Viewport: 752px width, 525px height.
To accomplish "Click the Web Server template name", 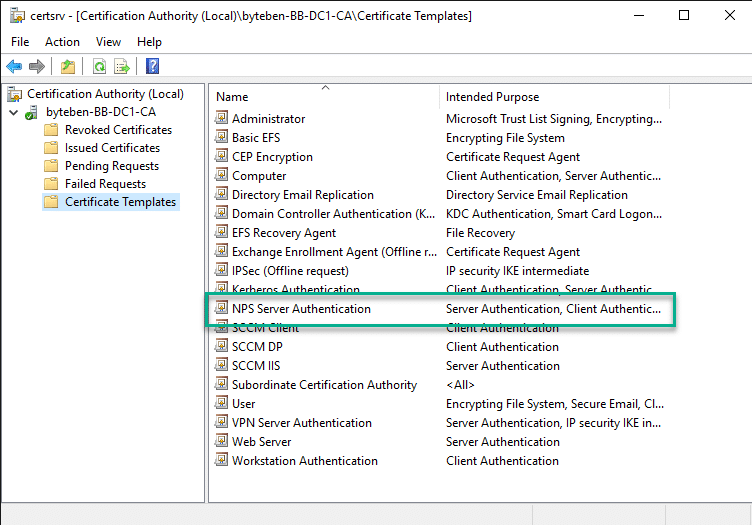I will click(261, 442).
